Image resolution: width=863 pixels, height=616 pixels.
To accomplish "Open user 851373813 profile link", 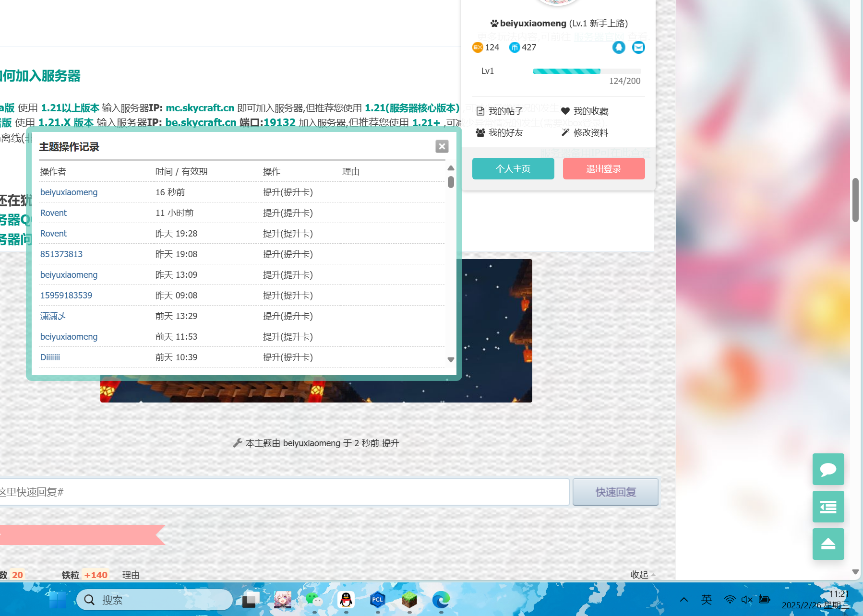I will [x=61, y=254].
